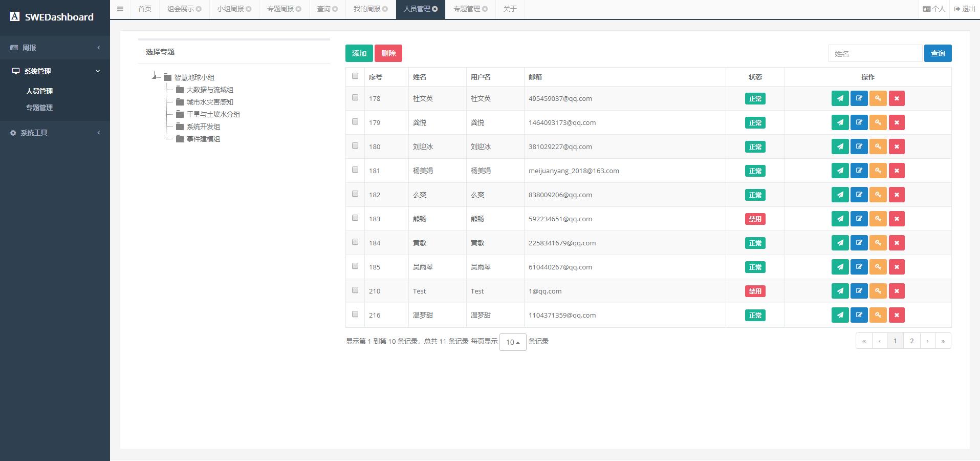Click the red 删除 button
The image size is (980, 461).
388,53
